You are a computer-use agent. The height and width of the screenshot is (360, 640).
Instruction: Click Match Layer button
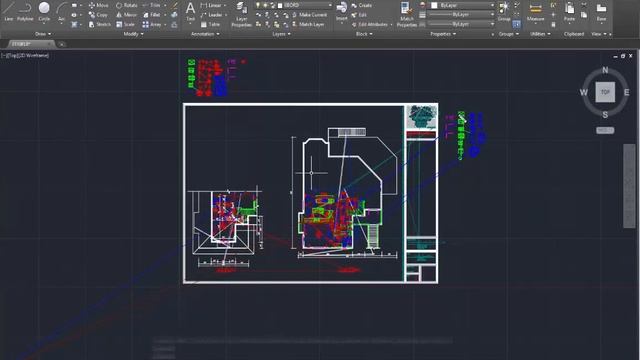(309, 24)
